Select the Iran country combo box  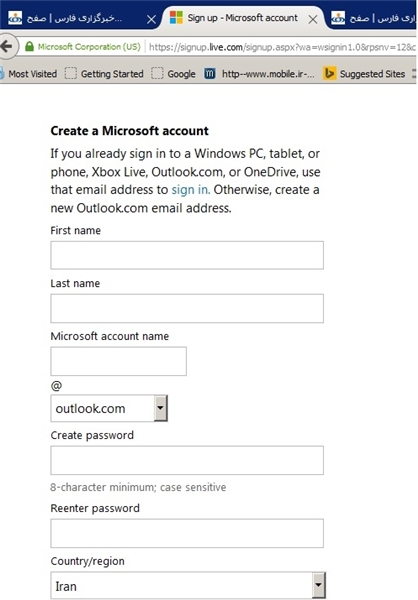click(188, 585)
